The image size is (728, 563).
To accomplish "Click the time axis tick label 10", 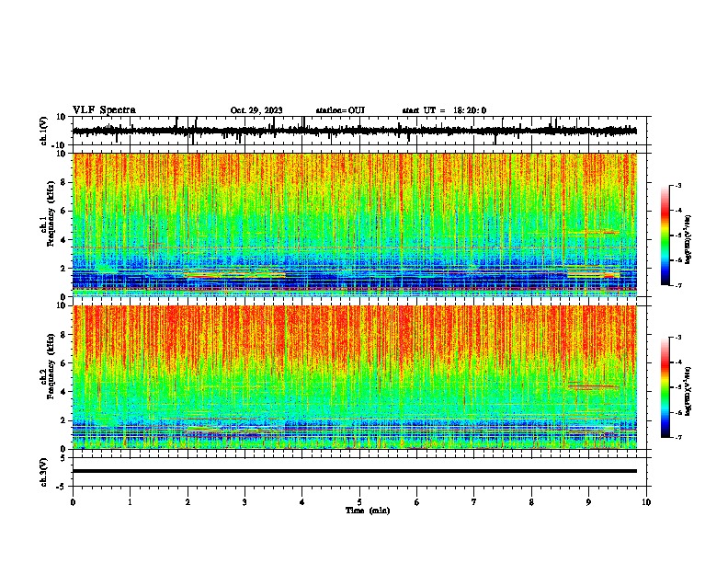I will point(646,502).
